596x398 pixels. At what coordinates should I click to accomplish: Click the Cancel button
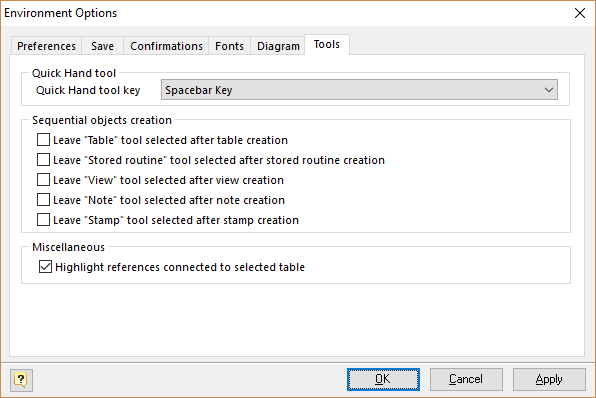pyautogui.click(x=466, y=379)
